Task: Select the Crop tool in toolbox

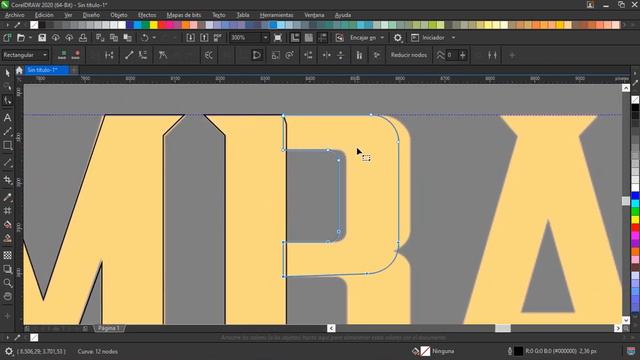Action: click(x=7, y=180)
